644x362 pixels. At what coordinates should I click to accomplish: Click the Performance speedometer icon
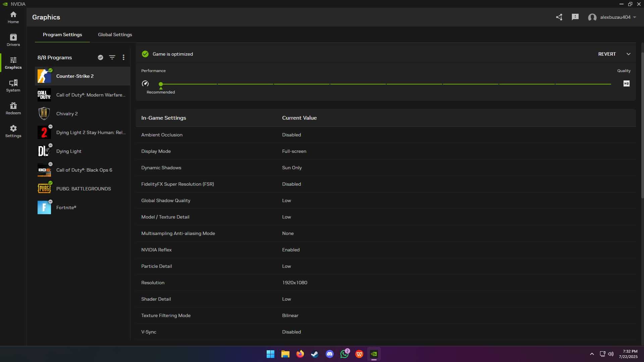(145, 83)
